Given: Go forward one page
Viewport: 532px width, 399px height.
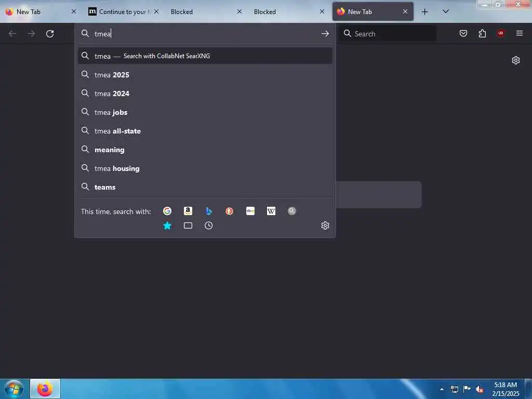Looking at the screenshot, I should [x=31, y=34].
